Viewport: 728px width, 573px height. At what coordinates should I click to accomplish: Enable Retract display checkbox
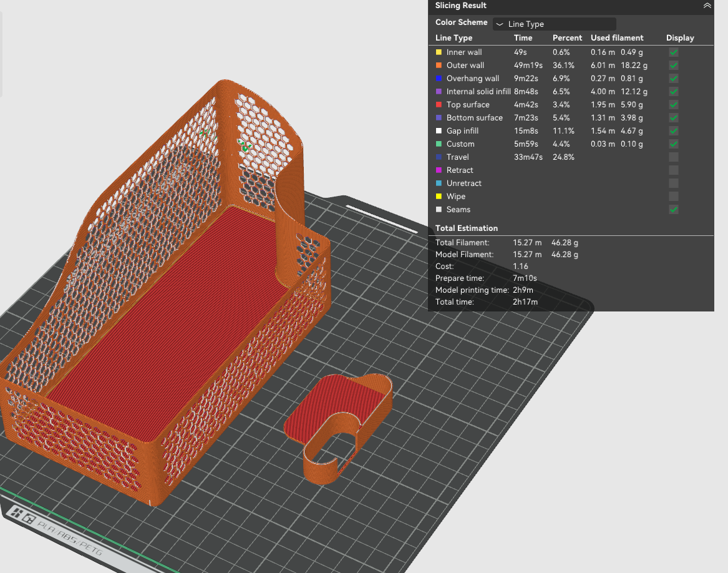click(x=674, y=170)
